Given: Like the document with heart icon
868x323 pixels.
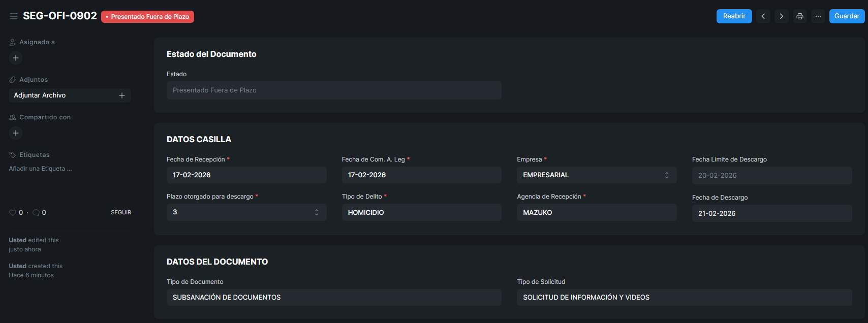Looking at the screenshot, I should pos(13,213).
